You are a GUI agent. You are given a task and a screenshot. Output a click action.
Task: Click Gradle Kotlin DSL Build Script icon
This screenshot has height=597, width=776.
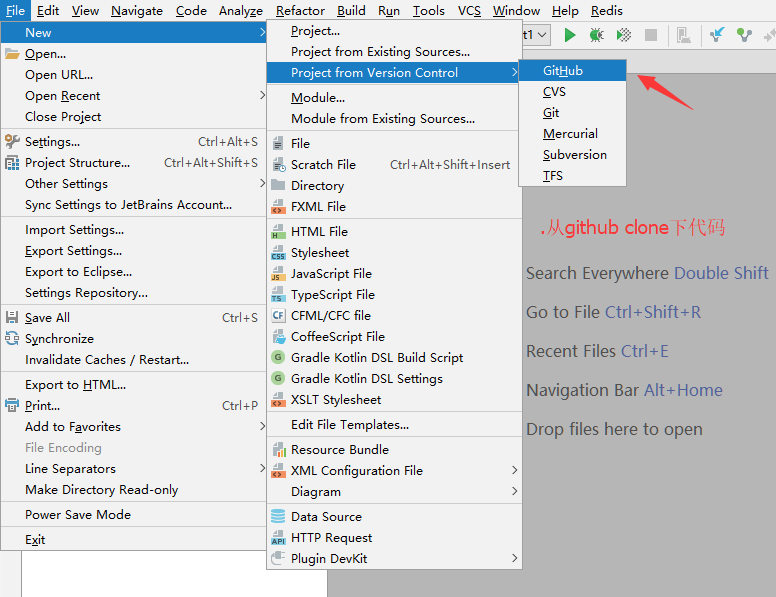coord(278,357)
